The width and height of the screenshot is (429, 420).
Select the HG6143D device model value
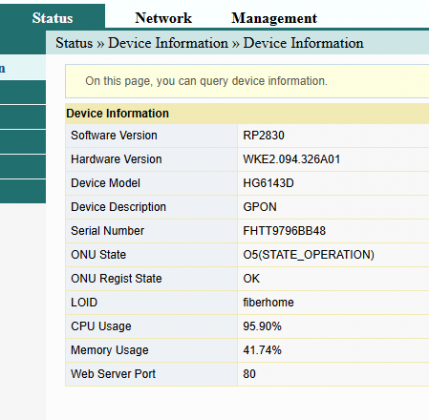click(268, 183)
